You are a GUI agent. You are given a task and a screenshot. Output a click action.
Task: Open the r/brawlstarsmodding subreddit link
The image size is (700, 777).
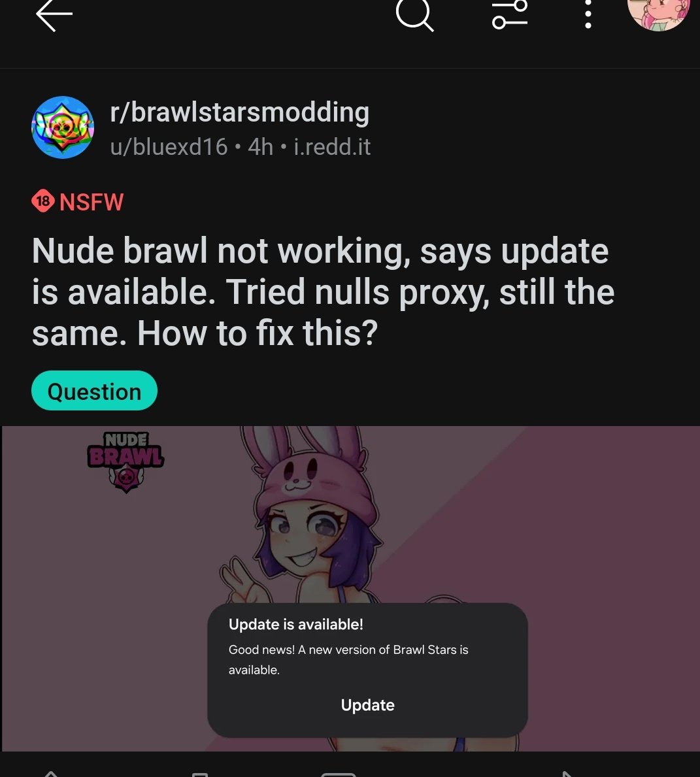tap(239, 112)
